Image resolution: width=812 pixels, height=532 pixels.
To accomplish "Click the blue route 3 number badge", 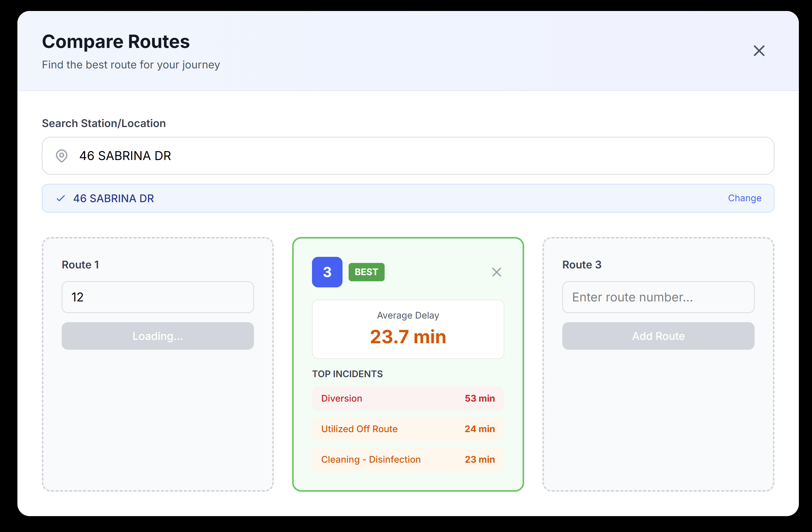I will [x=327, y=272].
